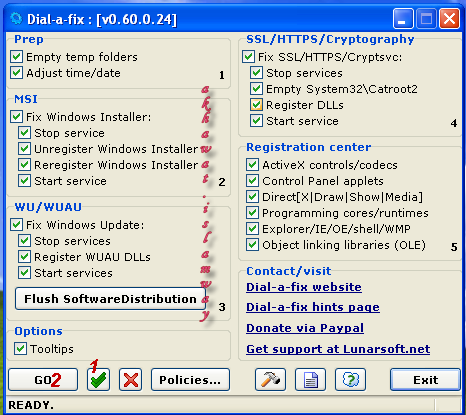This screenshot has width=466, height=415.
Task: Open the document log icon button
Action: tap(310, 379)
